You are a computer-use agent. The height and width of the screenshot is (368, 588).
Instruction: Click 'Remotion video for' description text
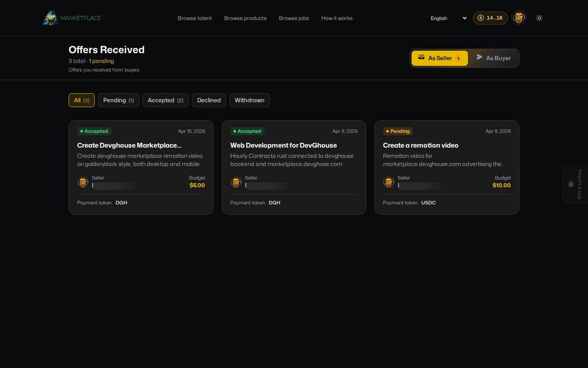tap(444, 160)
